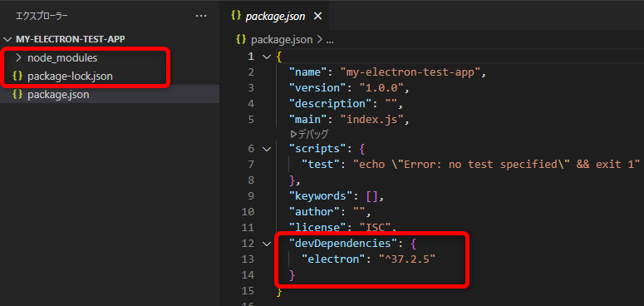This screenshot has height=306, width=644.
Task: Click the JSON braces icon on editor tab
Action: point(236,16)
